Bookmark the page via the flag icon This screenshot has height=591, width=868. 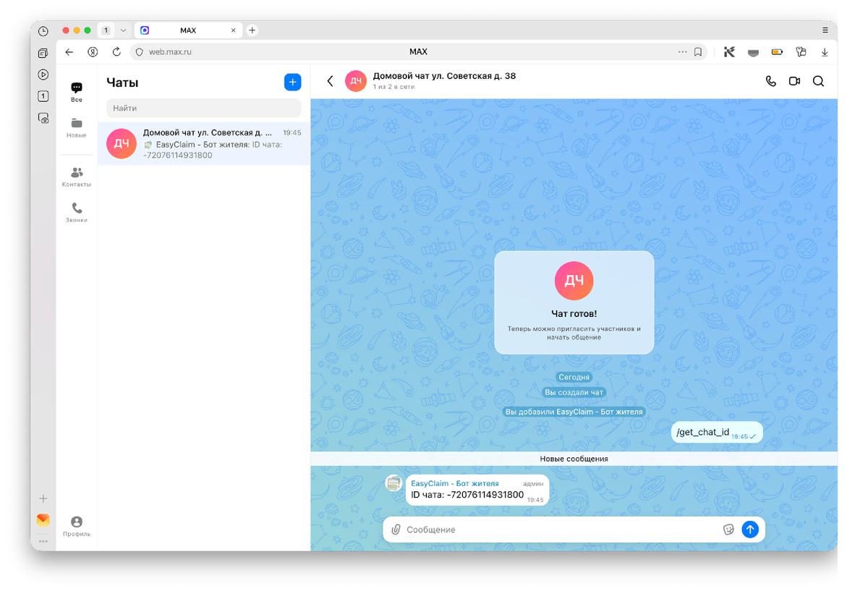click(x=697, y=51)
